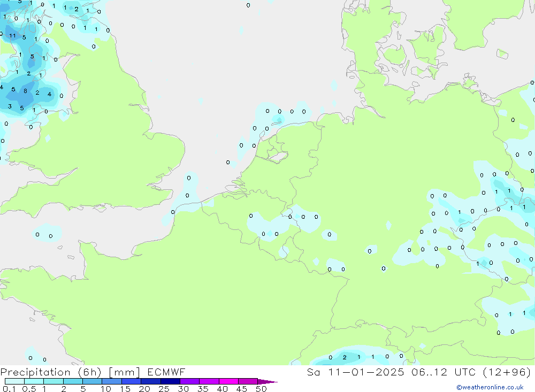Click the blue swatch between 10 and 15
This screenshot has height=392, width=535.
point(112,382)
